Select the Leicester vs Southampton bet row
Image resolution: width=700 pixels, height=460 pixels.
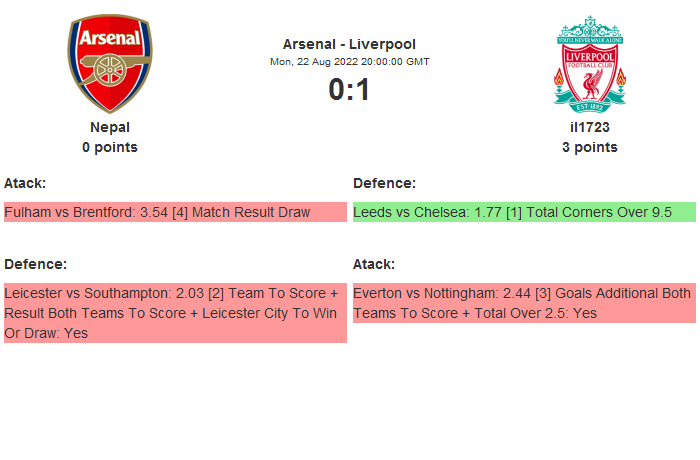tap(175, 313)
